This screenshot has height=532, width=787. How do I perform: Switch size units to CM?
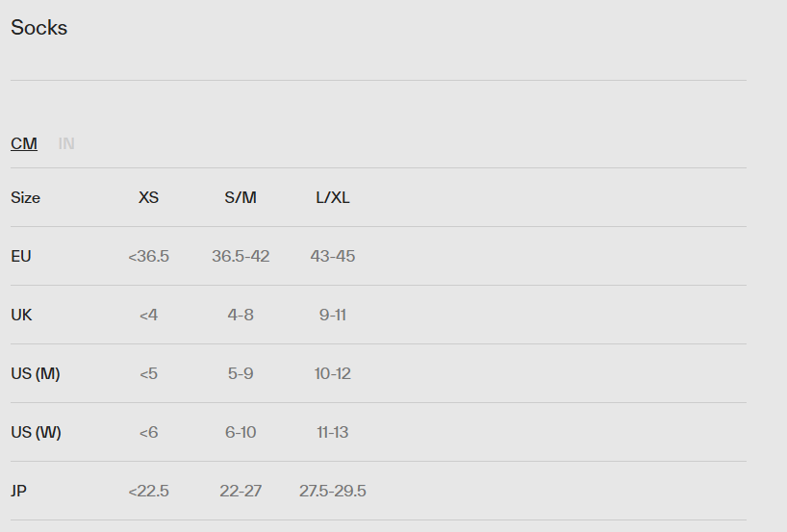pyautogui.click(x=24, y=143)
